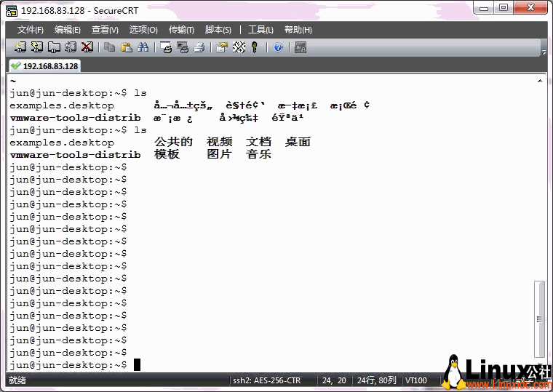553x392 pixels.
Task: Open the 工具(L) menu
Action: pos(260,30)
